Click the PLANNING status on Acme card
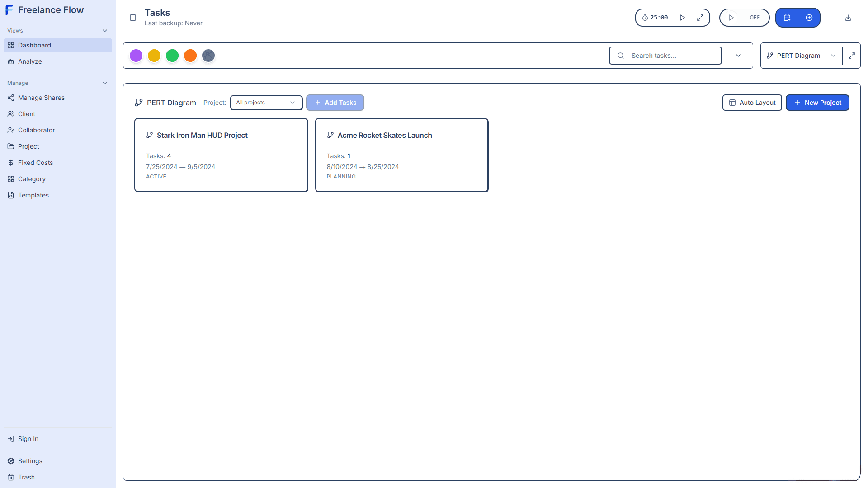 [341, 177]
